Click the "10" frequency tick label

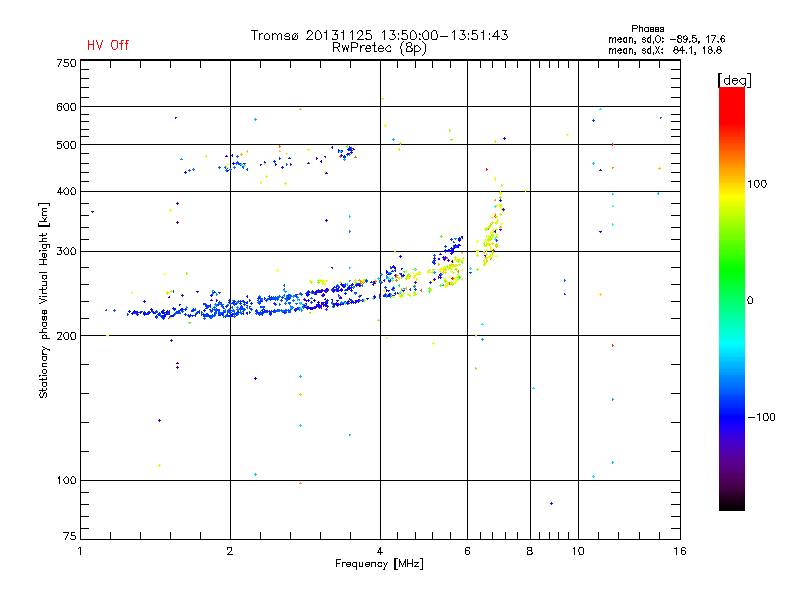pos(578,551)
